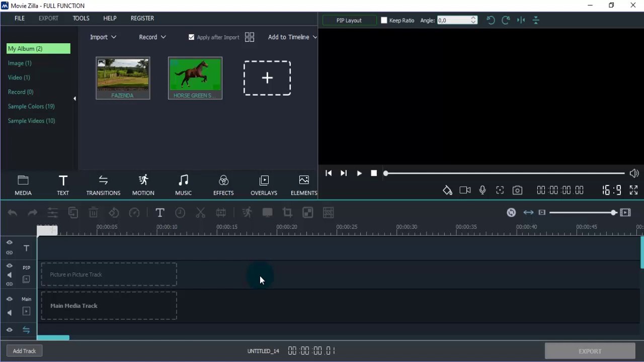Click the rotate clip icon in timeline toolbar
Viewport: 644px width, 362px height.
(114, 213)
